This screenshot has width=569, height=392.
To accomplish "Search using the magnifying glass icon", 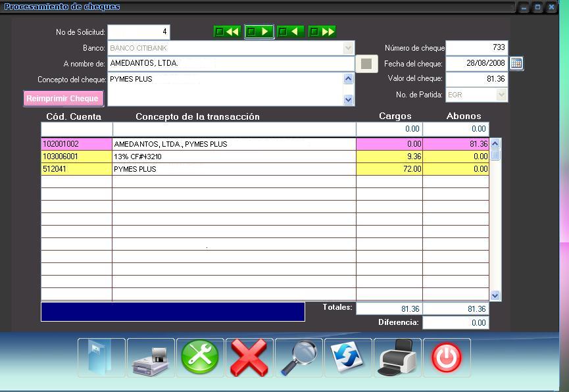I will tap(299, 358).
